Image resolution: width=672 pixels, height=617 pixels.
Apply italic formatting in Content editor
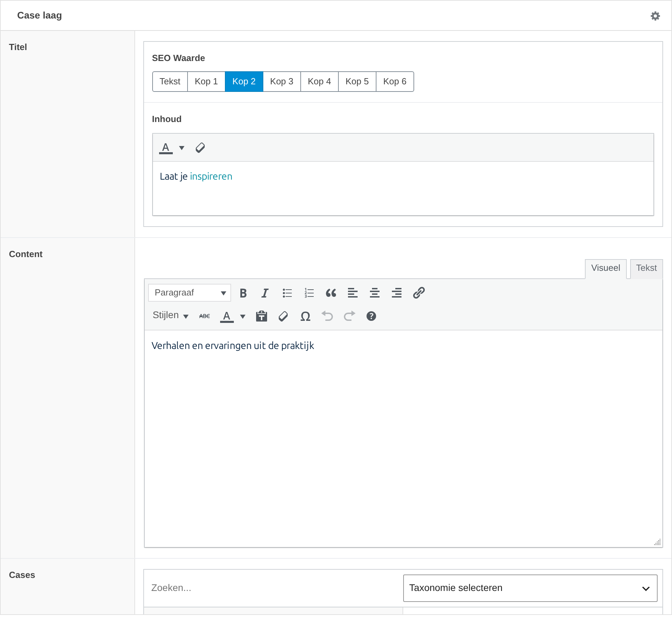[265, 293]
